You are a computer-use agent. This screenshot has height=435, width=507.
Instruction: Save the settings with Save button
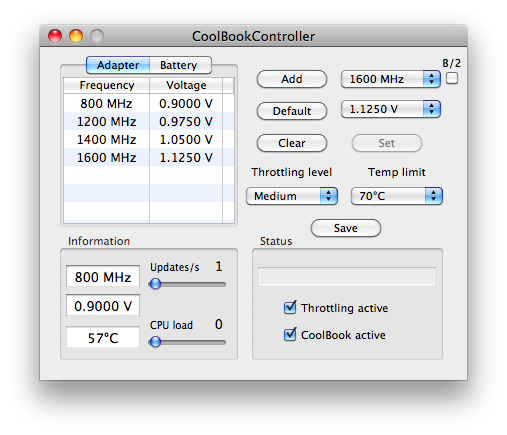tap(346, 228)
